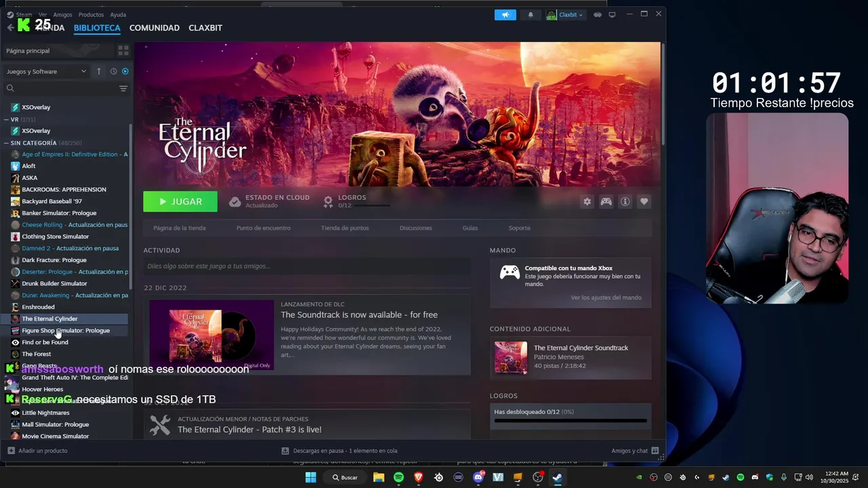Toggle ready-to-play filter icon

coord(125,71)
